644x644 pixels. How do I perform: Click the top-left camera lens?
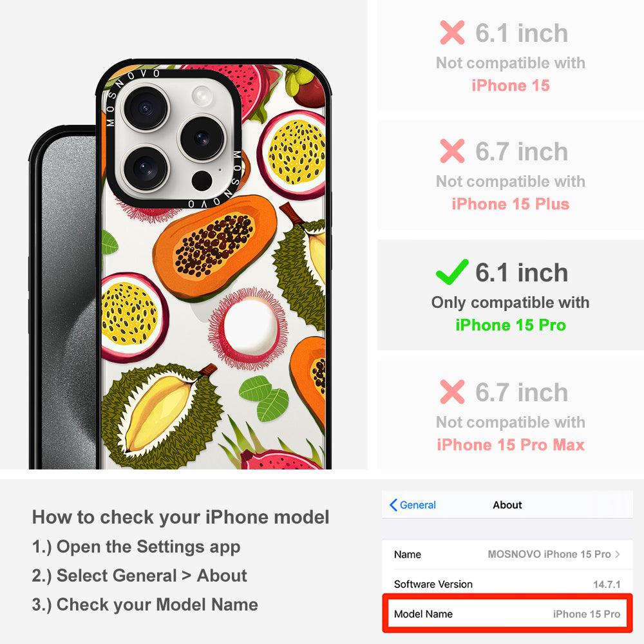pyautogui.click(x=146, y=108)
